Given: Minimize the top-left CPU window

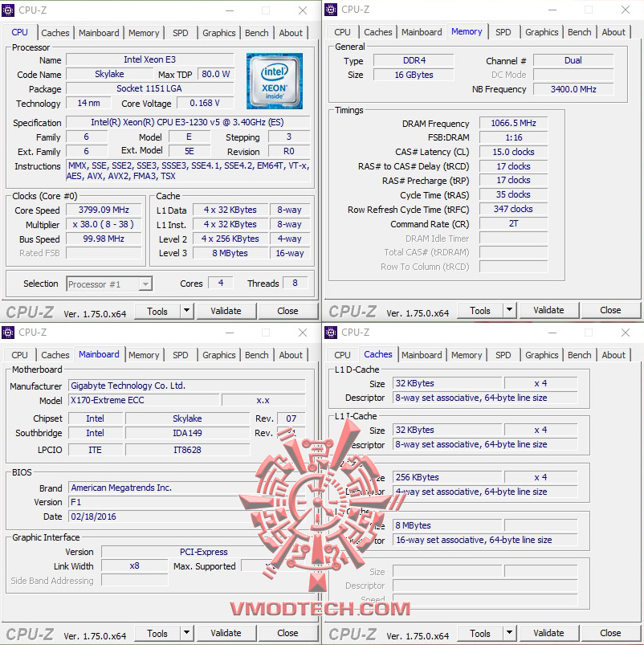Looking at the screenshot, I should [230, 10].
